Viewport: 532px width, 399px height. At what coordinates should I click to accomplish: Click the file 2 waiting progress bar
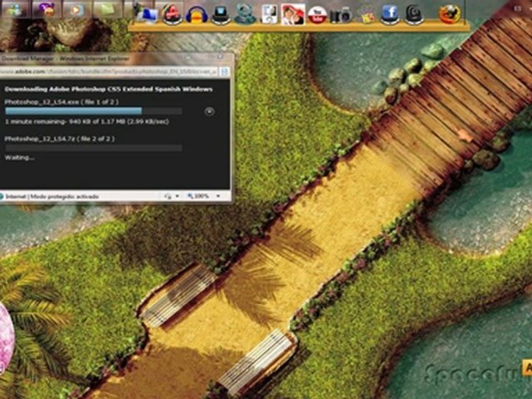[94, 147]
